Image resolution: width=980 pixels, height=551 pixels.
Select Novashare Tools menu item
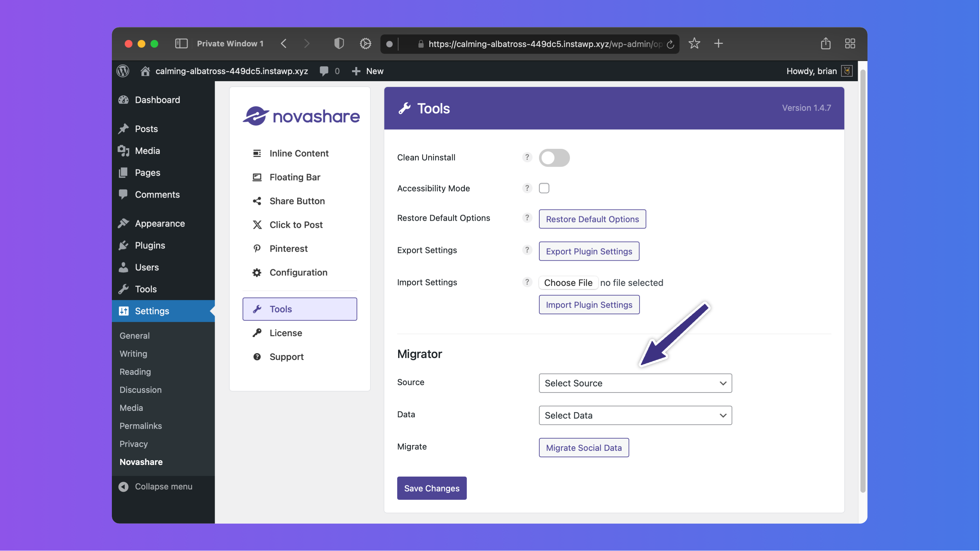[300, 309]
